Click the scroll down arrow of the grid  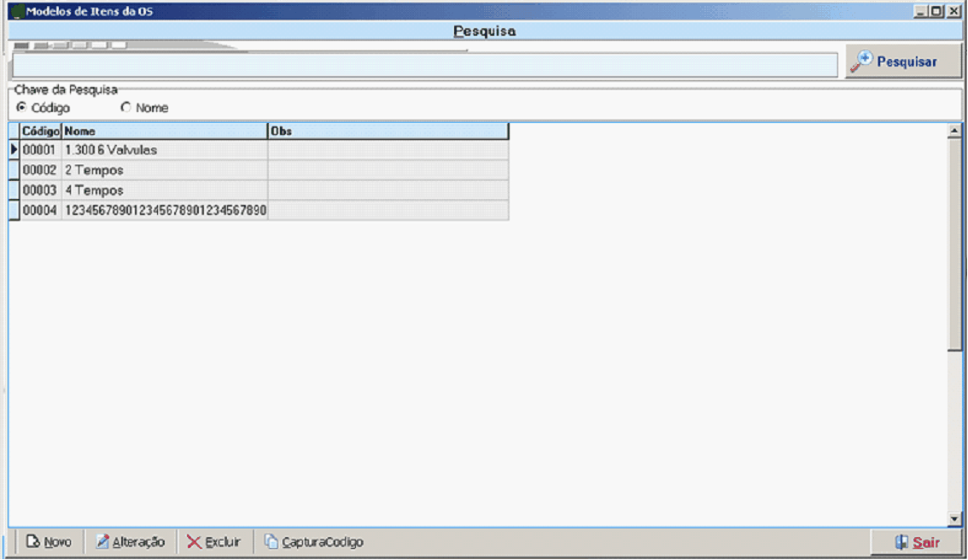tap(954, 519)
